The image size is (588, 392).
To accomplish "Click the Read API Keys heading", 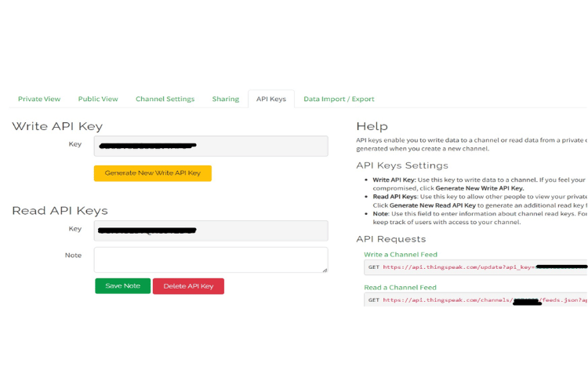I will pos(60,211).
